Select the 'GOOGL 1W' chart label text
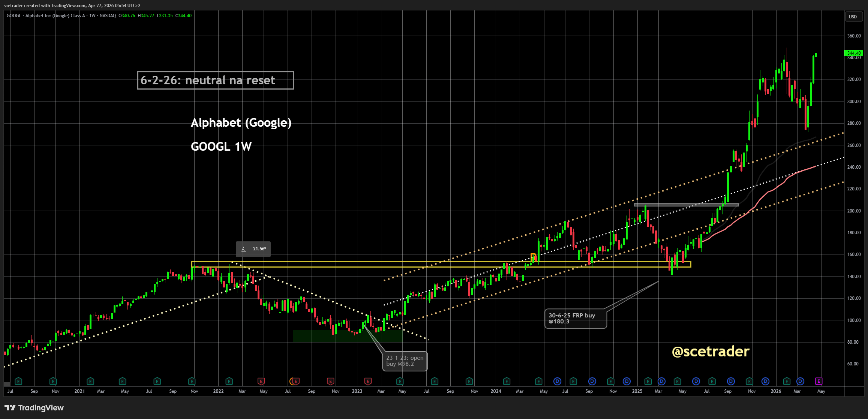 coord(221,146)
